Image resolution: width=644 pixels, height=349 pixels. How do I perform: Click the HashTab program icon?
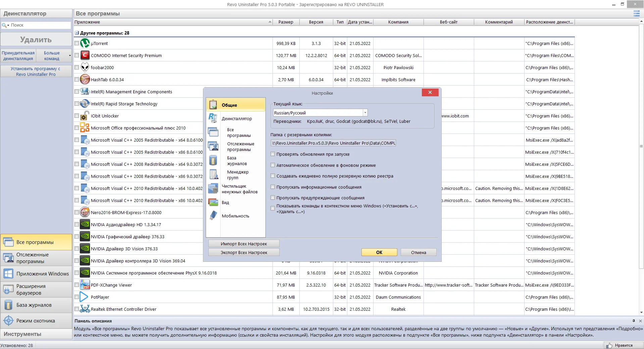coord(85,80)
